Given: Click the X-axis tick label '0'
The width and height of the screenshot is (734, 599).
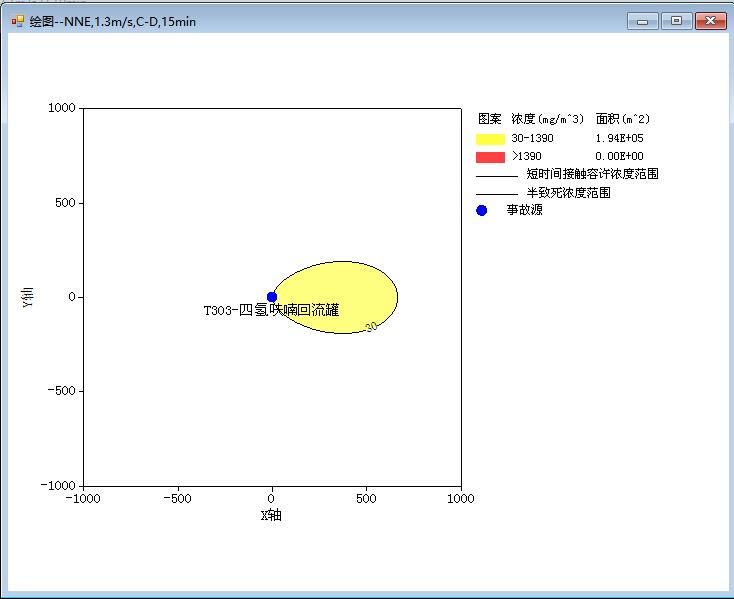Looking at the screenshot, I should [271, 498].
